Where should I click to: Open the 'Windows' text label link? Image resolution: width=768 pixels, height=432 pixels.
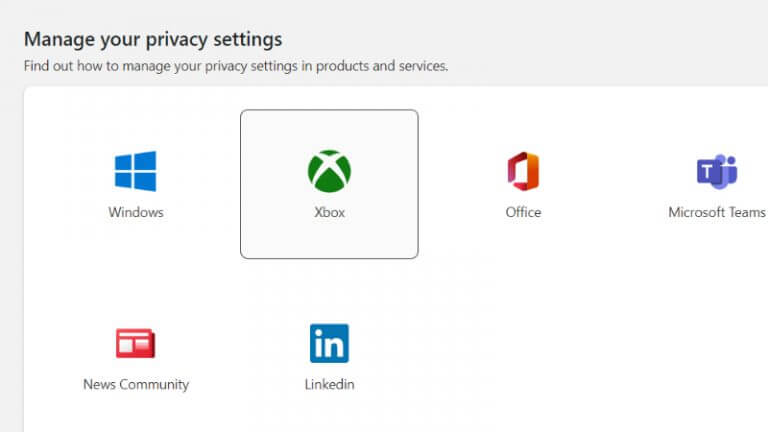[136, 212]
